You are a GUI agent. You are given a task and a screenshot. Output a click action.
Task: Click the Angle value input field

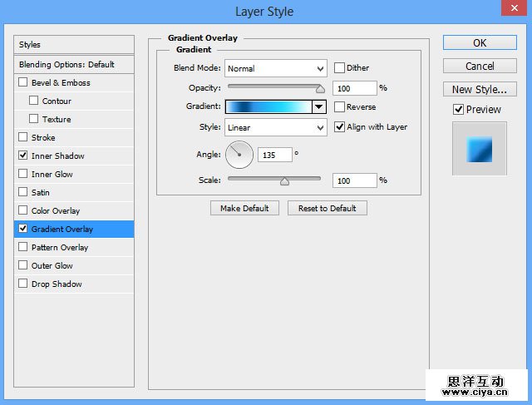(275, 154)
